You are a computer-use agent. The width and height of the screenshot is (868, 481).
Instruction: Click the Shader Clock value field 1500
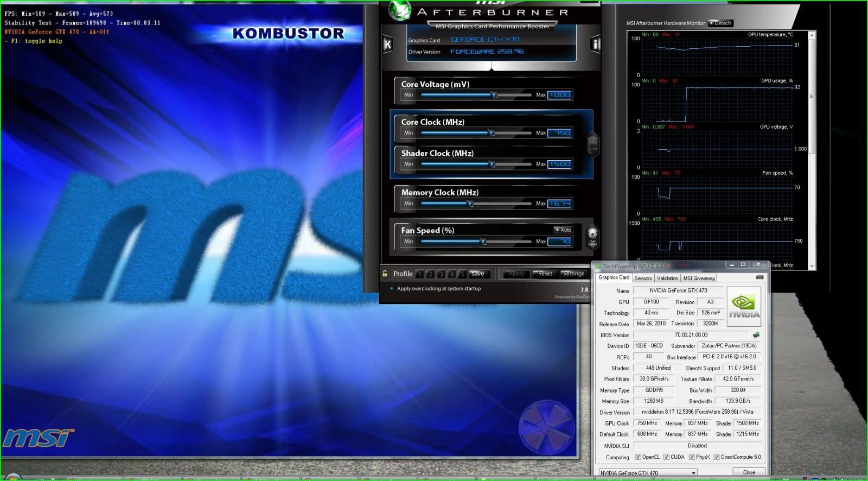pyautogui.click(x=560, y=164)
